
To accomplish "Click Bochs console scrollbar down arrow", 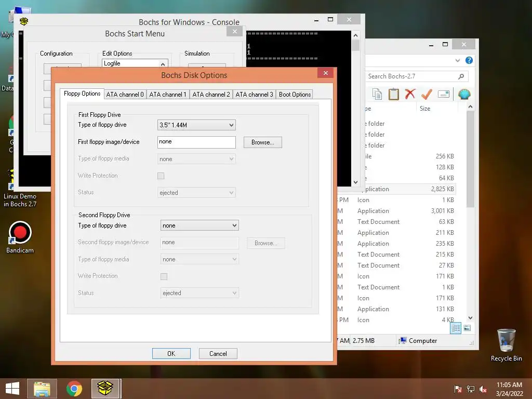I will [x=355, y=182].
